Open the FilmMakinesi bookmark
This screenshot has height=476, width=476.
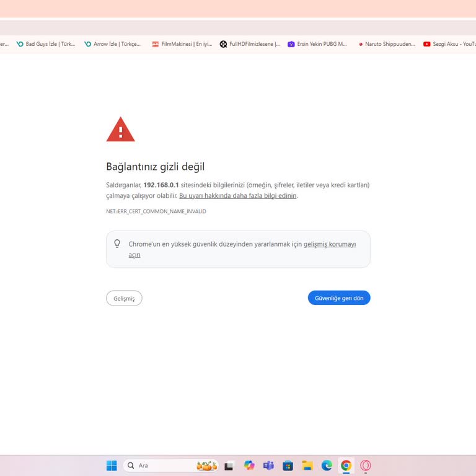pos(182,44)
